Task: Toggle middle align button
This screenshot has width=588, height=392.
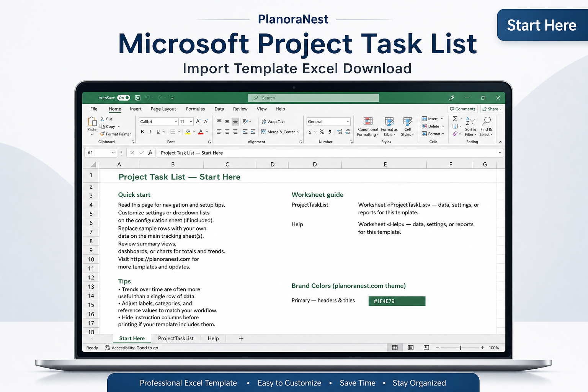Action: tap(227, 121)
